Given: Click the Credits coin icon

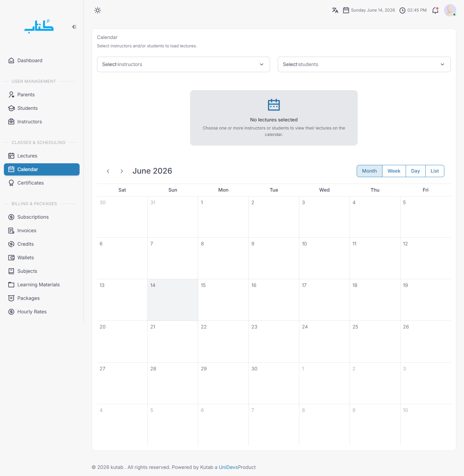Looking at the screenshot, I should pos(11,244).
